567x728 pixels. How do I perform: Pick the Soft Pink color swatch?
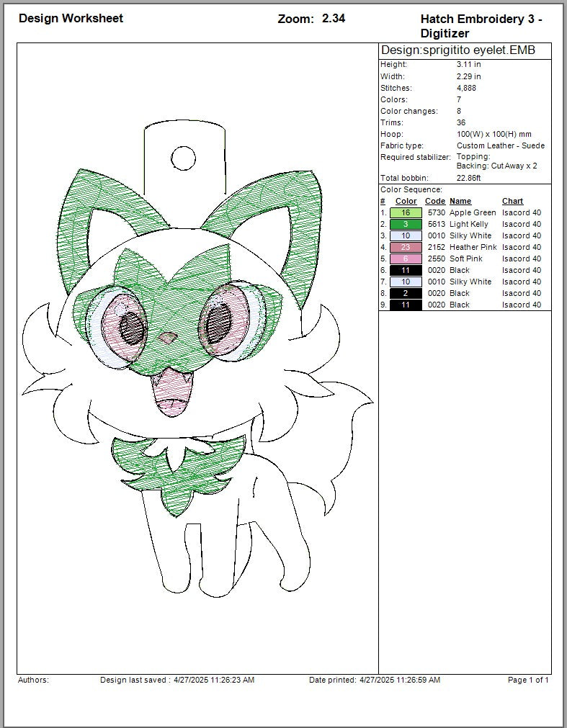click(x=406, y=259)
